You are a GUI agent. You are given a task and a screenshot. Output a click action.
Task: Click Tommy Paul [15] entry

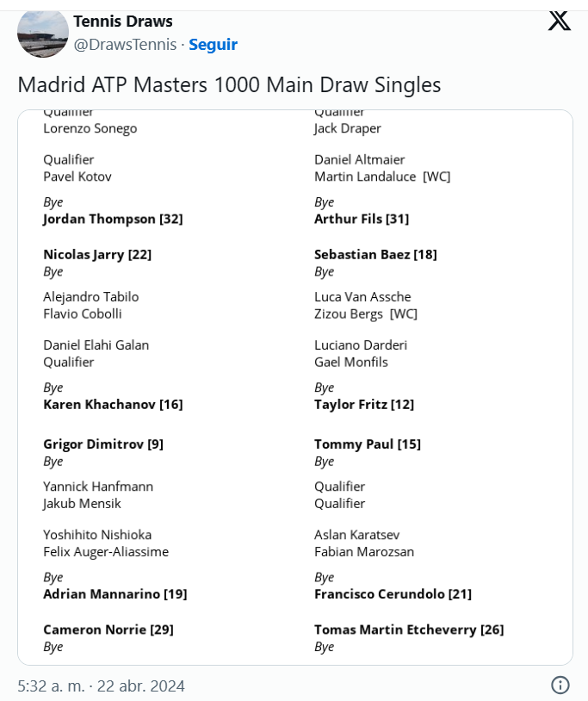point(368,444)
